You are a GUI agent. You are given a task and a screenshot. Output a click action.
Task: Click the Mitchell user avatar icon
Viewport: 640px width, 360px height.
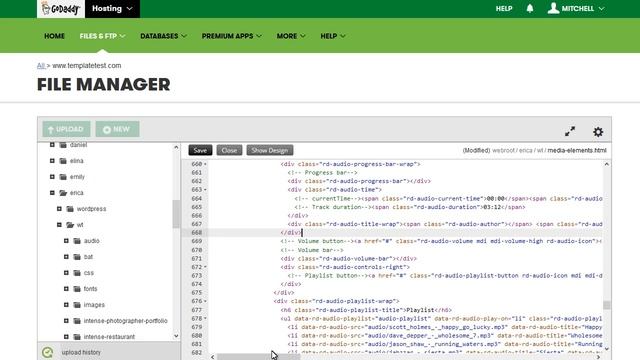coord(553,8)
